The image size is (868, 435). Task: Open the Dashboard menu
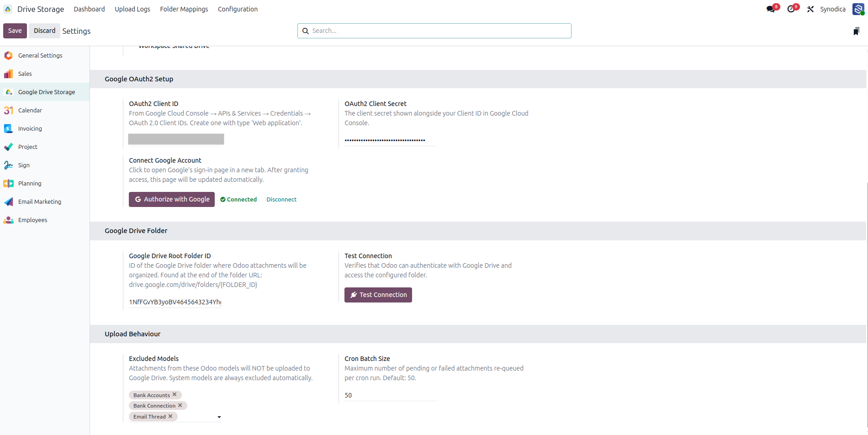point(89,9)
